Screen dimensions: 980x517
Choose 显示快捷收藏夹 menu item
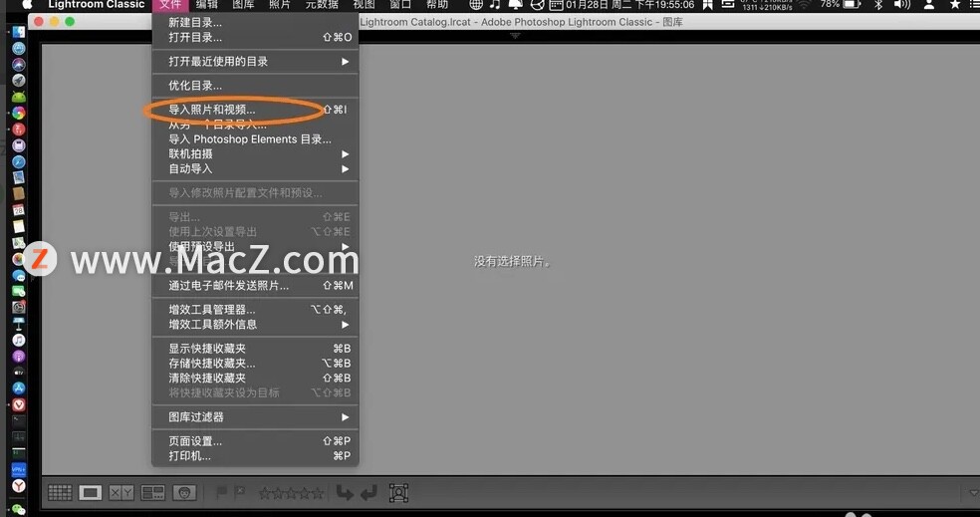[x=255, y=349]
